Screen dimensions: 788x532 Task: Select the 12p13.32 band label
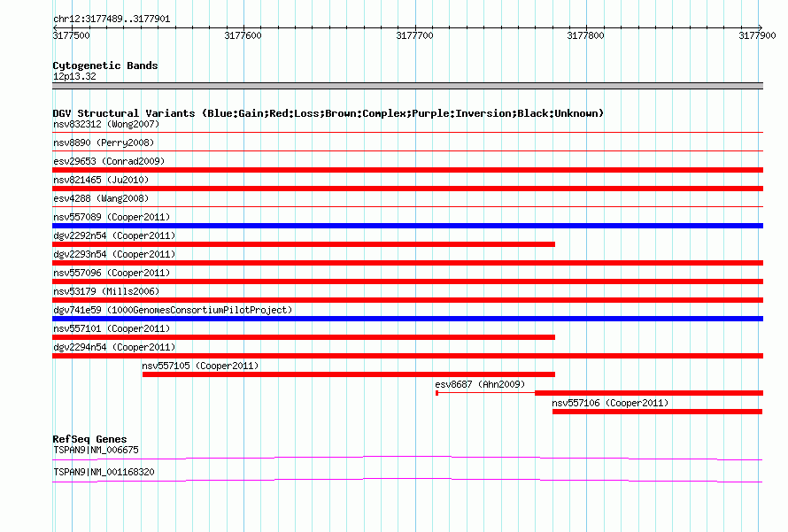tap(74, 76)
